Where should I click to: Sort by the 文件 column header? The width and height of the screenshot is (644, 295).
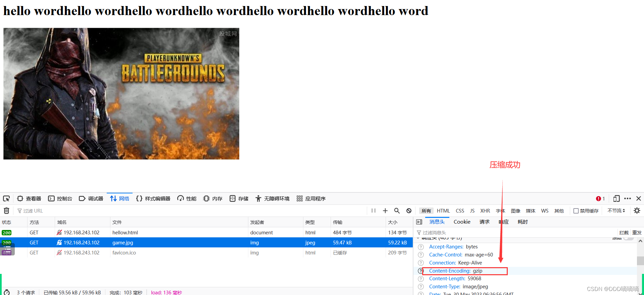click(x=179, y=222)
